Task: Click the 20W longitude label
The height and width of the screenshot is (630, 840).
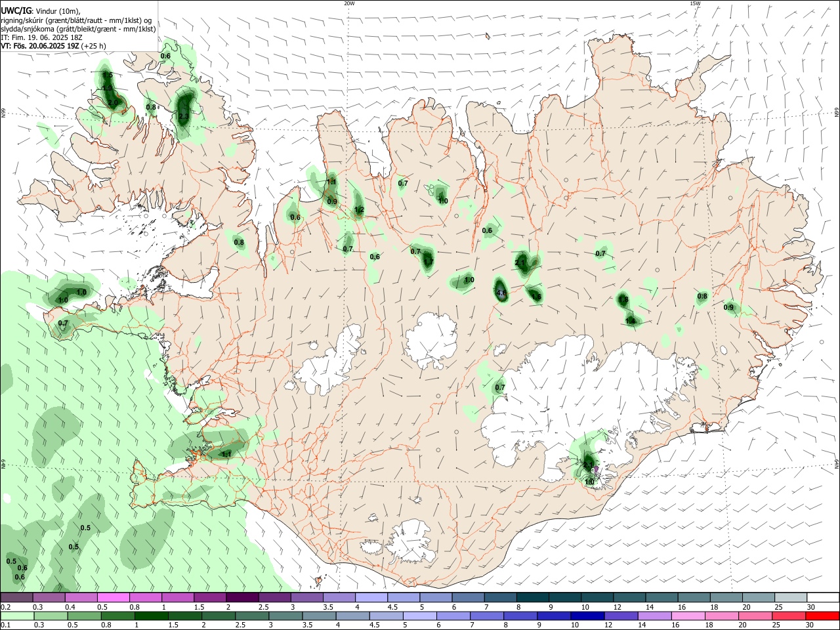Action: coord(349,3)
